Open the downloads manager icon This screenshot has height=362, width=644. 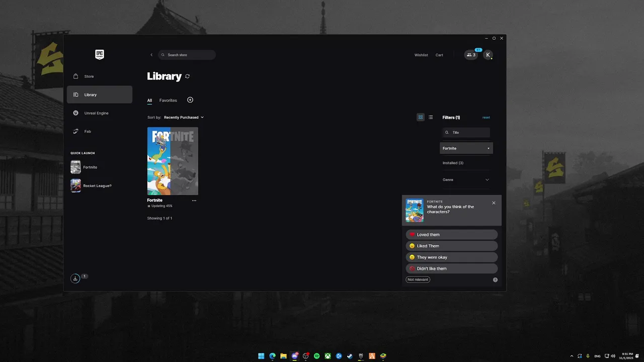75,278
